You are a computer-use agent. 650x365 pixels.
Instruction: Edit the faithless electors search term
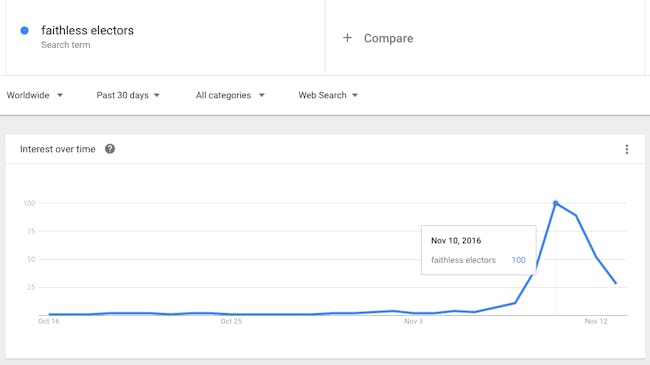click(87, 30)
